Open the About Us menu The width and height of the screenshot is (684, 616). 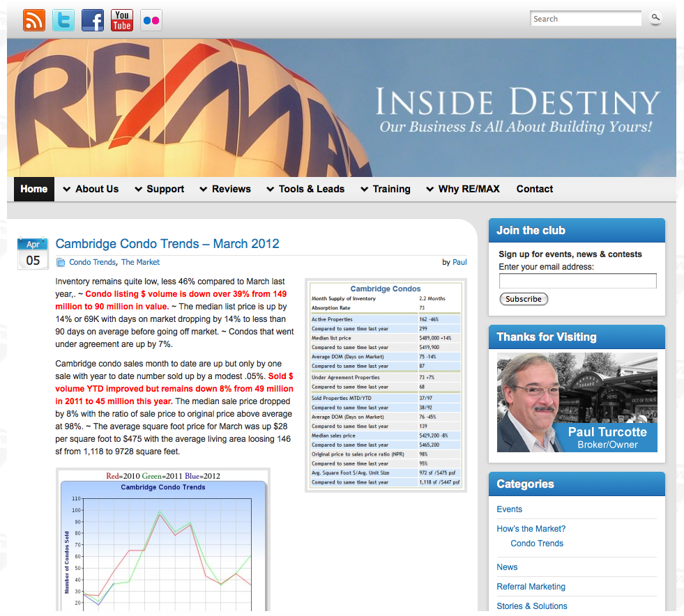(x=97, y=189)
